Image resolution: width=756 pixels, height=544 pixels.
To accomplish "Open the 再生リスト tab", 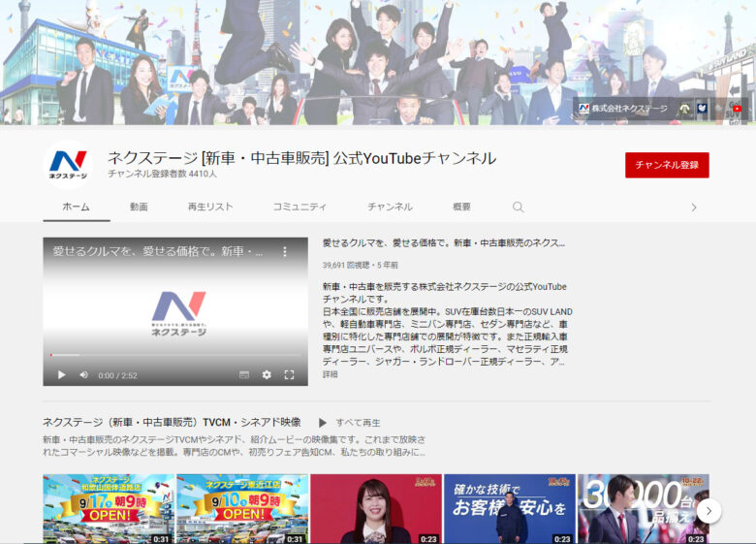I will click(209, 207).
